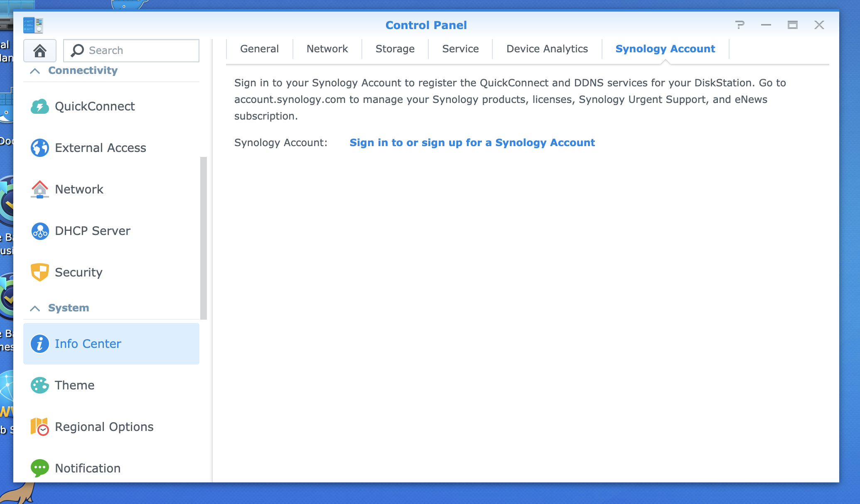Click the Regional Options menu item
The image size is (860, 504).
(x=104, y=427)
